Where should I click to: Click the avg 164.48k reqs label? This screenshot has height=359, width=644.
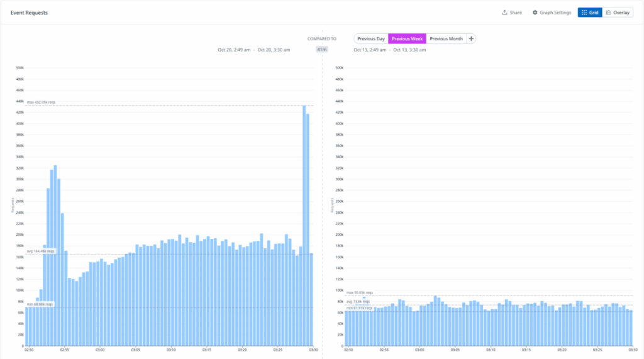(40, 251)
